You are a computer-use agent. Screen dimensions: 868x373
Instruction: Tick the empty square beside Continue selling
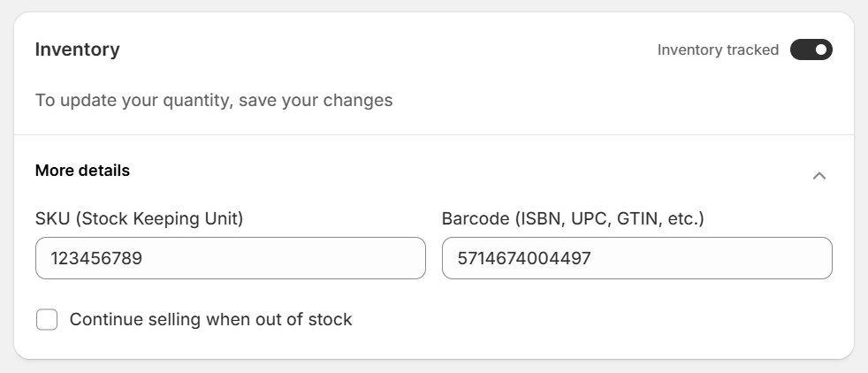(x=47, y=319)
